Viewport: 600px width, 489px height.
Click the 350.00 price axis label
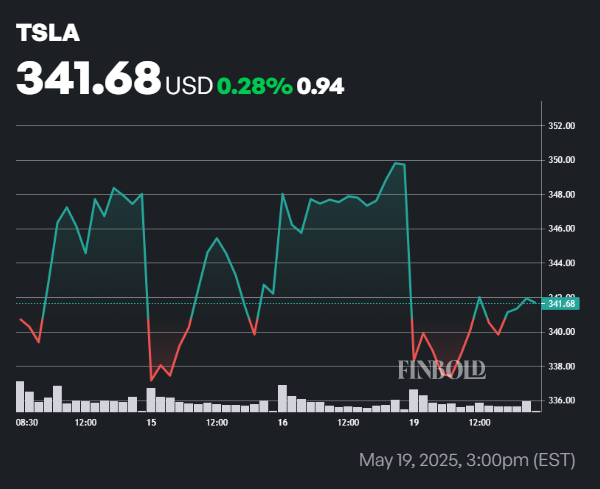pyautogui.click(x=562, y=160)
